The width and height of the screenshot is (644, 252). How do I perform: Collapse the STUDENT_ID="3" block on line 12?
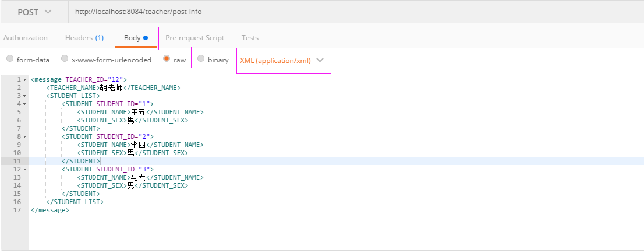click(24, 169)
